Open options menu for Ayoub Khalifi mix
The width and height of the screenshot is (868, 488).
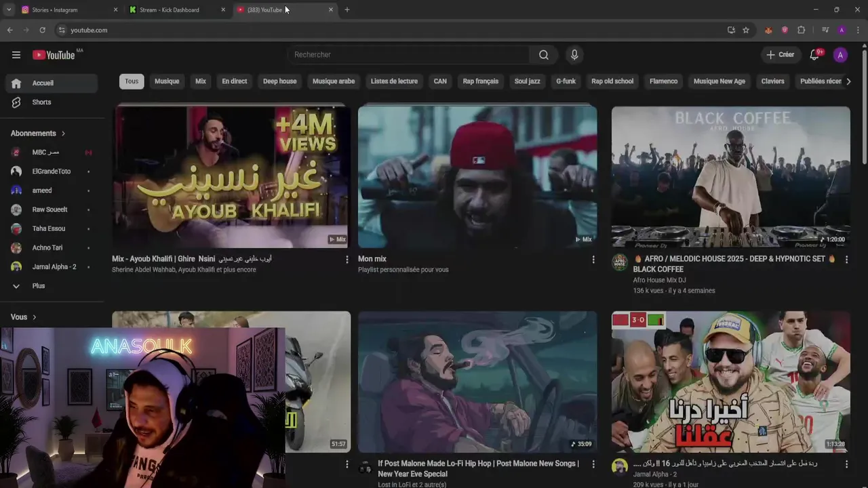coord(347,260)
